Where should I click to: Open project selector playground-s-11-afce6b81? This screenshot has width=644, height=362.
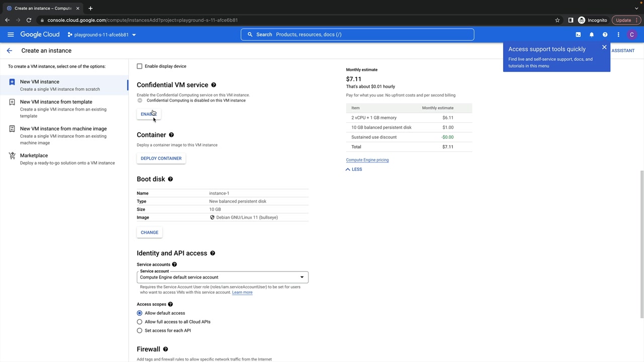(x=102, y=35)
